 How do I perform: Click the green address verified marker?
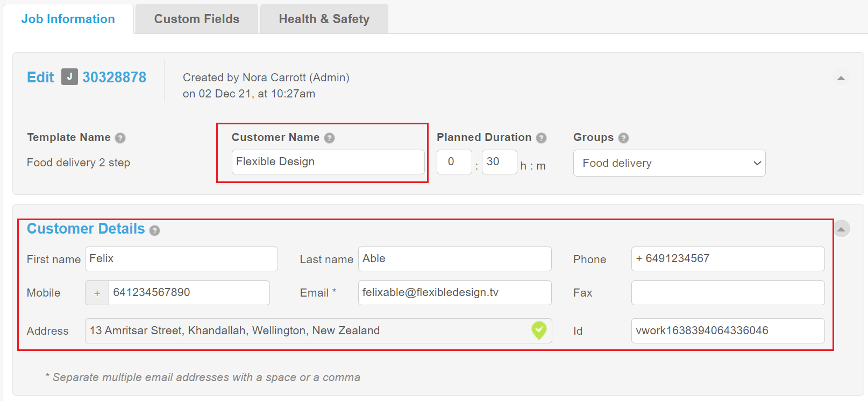pos(539,330)
